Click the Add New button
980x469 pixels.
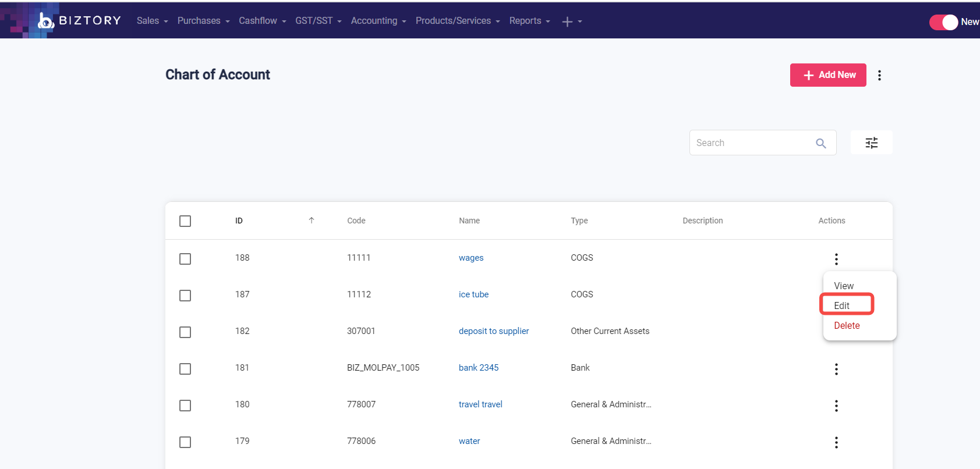tap(828, 75)
